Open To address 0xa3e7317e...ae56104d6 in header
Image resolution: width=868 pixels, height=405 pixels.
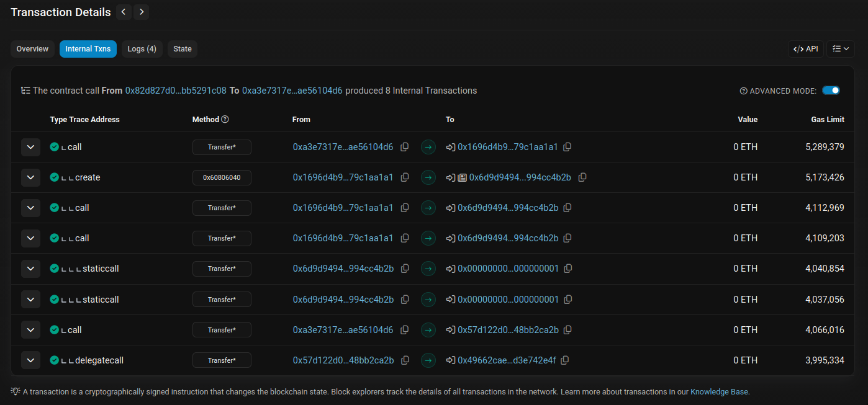click(292, 91)
